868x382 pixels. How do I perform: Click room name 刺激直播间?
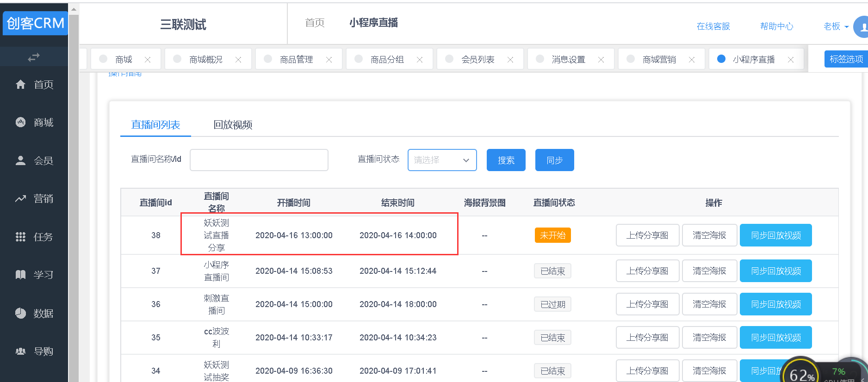pyautogui.click(x=217, y=304)
